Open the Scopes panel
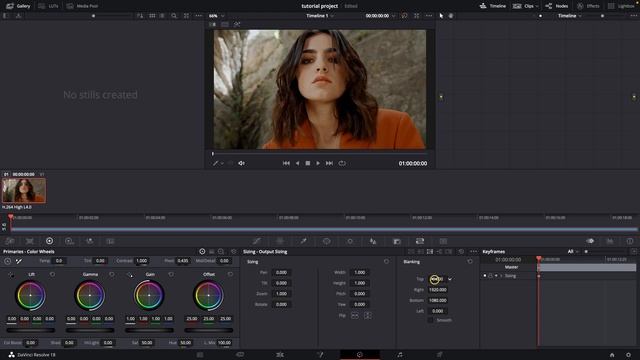640x360 pixels. click(x=610, y=241)
